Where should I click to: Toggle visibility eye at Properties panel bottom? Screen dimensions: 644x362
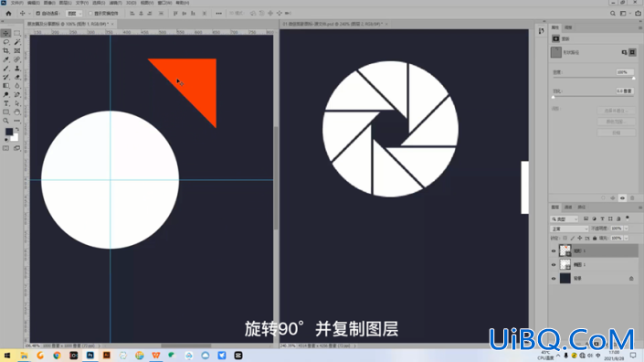(x=622, y=198)
